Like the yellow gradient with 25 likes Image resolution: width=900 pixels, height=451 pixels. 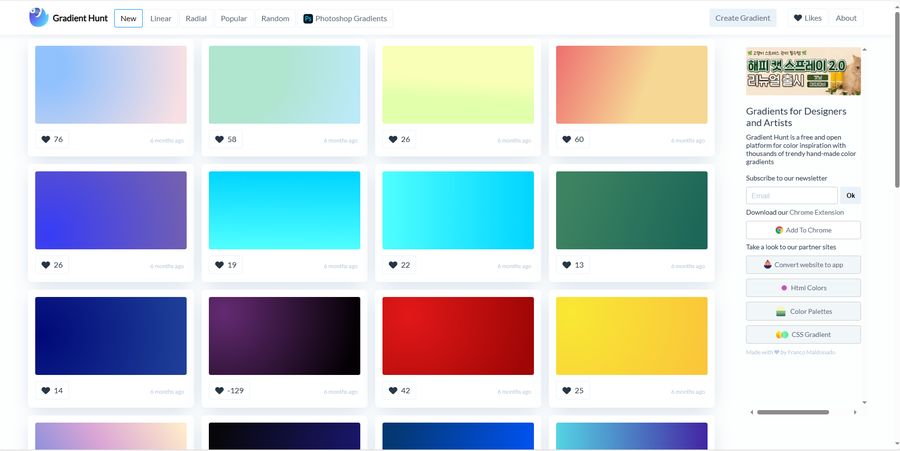click(x=573, y=391)
